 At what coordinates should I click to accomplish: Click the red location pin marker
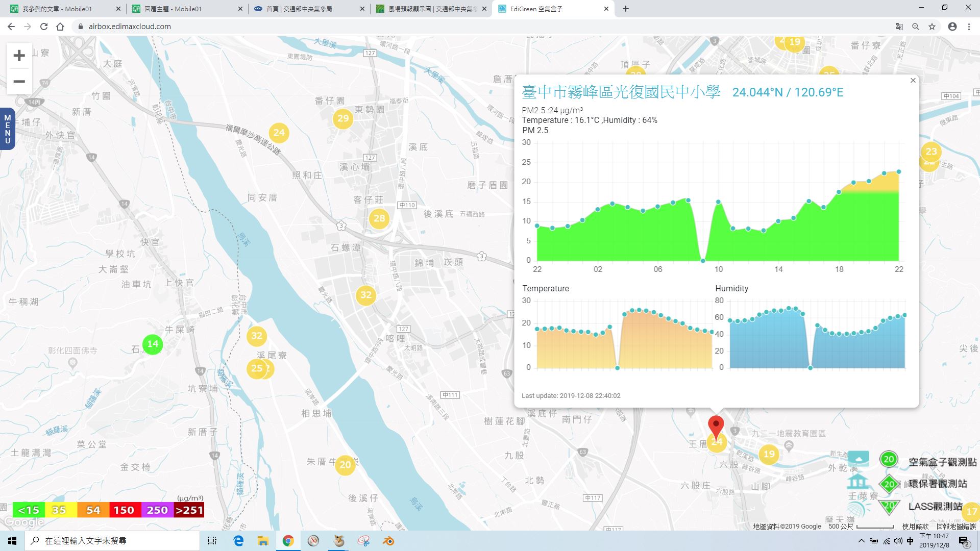[x=716, y=427]
